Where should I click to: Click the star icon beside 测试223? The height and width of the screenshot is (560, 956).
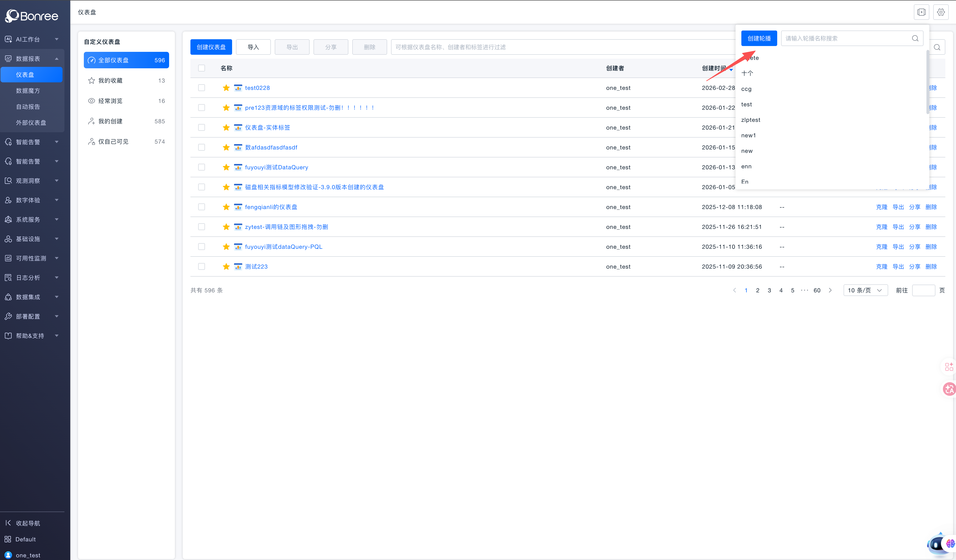[226, 266]
